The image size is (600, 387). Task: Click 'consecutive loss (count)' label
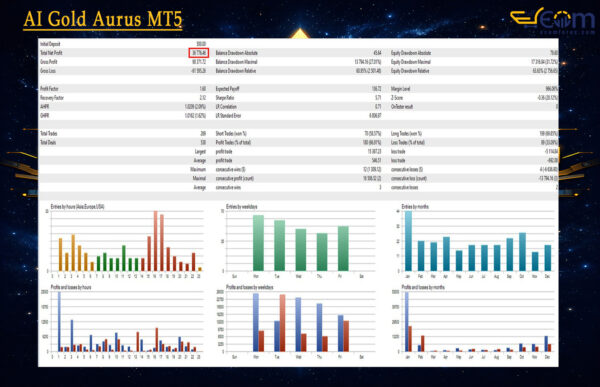click(409, 178)
